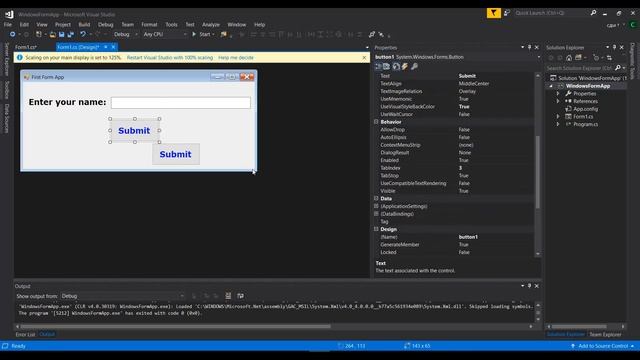Pin the Output panel

529,286
